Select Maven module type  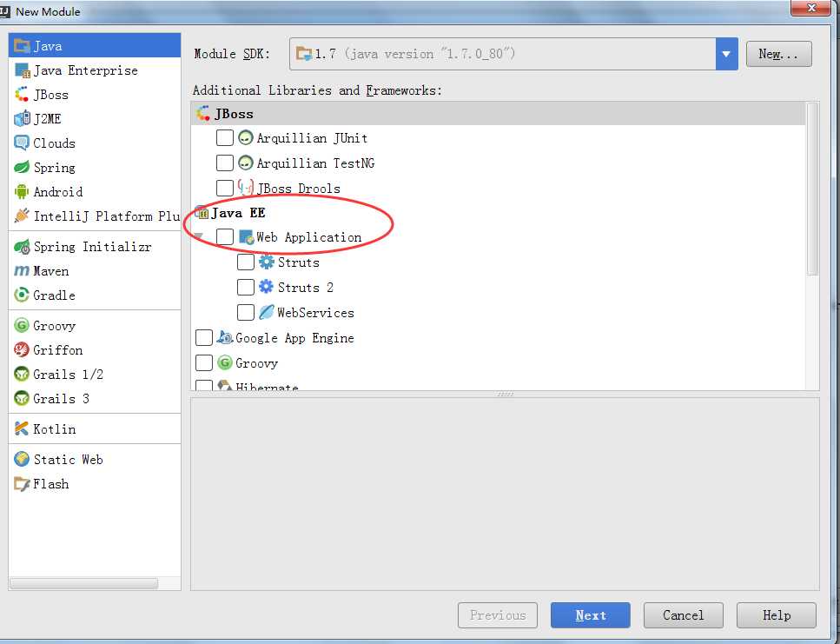point(95,271)
